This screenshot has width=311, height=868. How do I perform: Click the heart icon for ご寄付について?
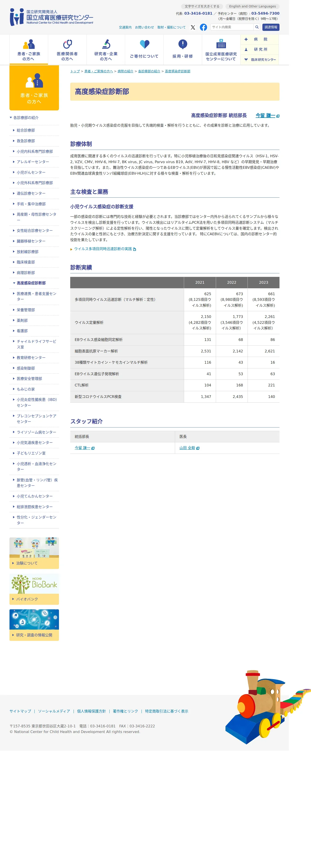pyautogui.click(x=144, y=44)
